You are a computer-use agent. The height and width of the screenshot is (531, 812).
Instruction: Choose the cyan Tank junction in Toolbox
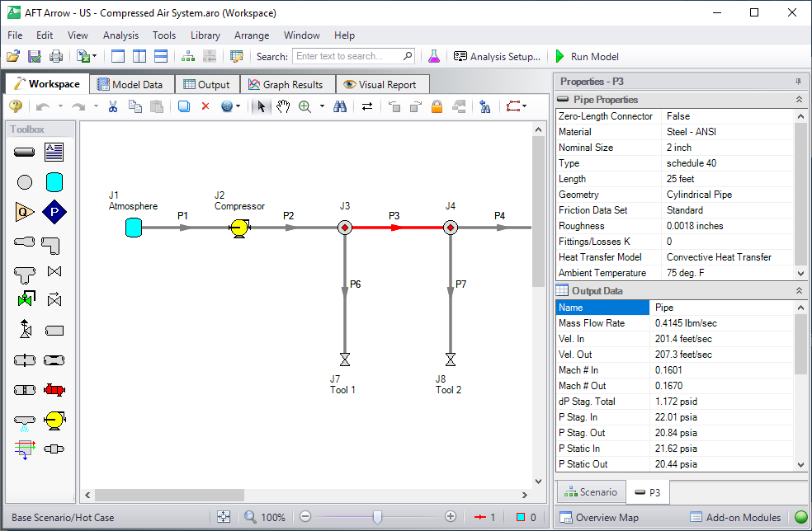coord(54,182)
